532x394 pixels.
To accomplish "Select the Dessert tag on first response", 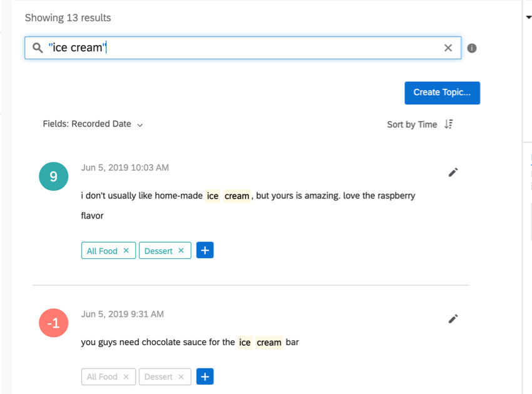I will click(x=158, y=251).
